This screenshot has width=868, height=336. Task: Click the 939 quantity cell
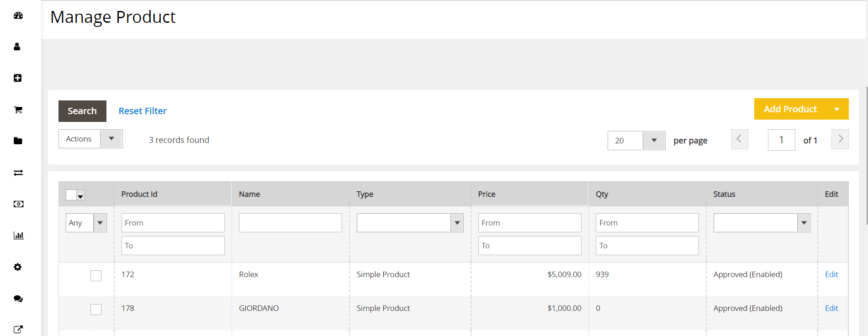coord(602,274)
